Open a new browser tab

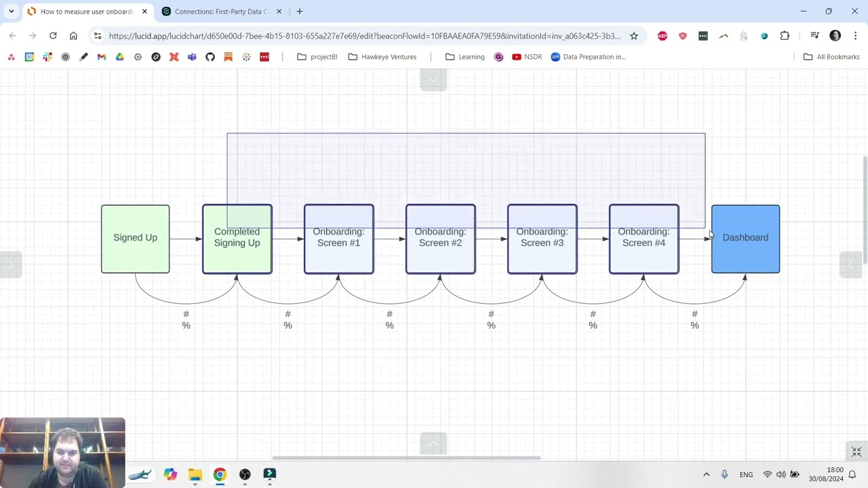click(x=300, y=12)
